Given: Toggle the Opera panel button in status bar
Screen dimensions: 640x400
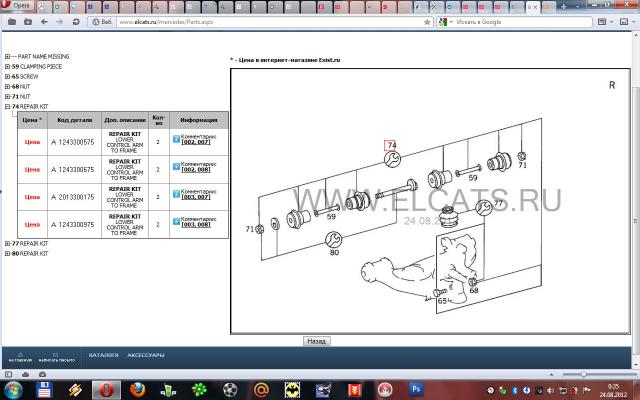Looking at the screenshot, I should point(8,374).
